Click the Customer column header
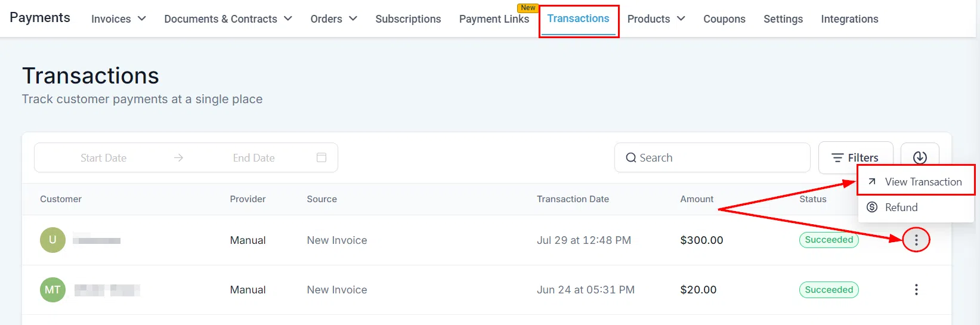Screen dimensions: 980x325 [x=61, y=199]
